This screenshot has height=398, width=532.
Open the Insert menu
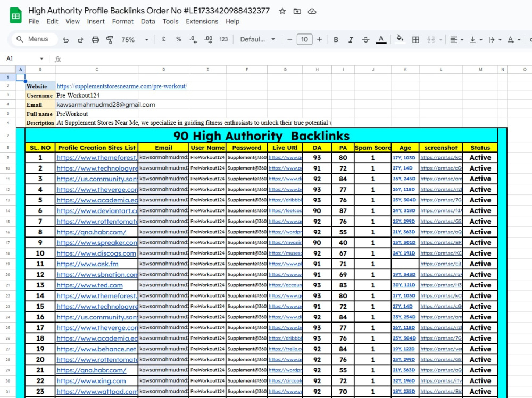pyautogui.click(x=96, y=21)
